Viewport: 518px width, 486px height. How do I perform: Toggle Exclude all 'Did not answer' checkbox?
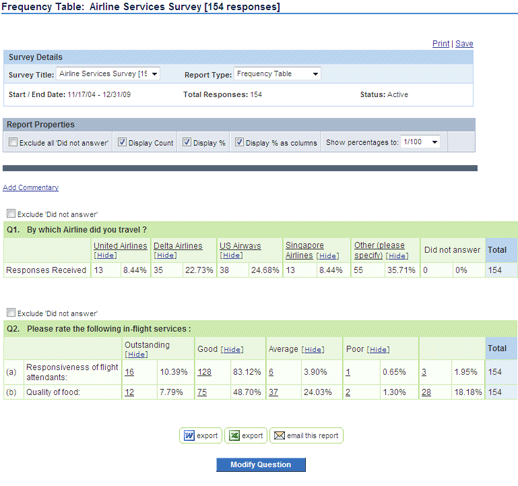click(x=13, y=142)
